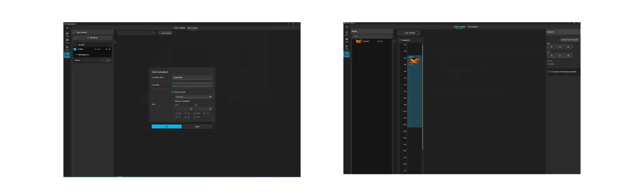Select highlighted Schedule sidebar icon, left window
The height and width of the screenshot is (195, 644).
click(x=67, y=55)
